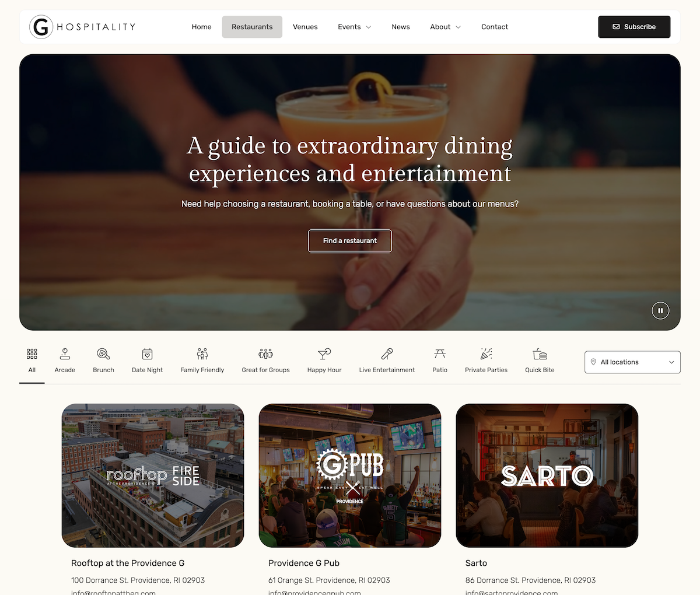Select Great for Groups filter
The width and height of the screenshot is (700, 595).
[266, 361]
